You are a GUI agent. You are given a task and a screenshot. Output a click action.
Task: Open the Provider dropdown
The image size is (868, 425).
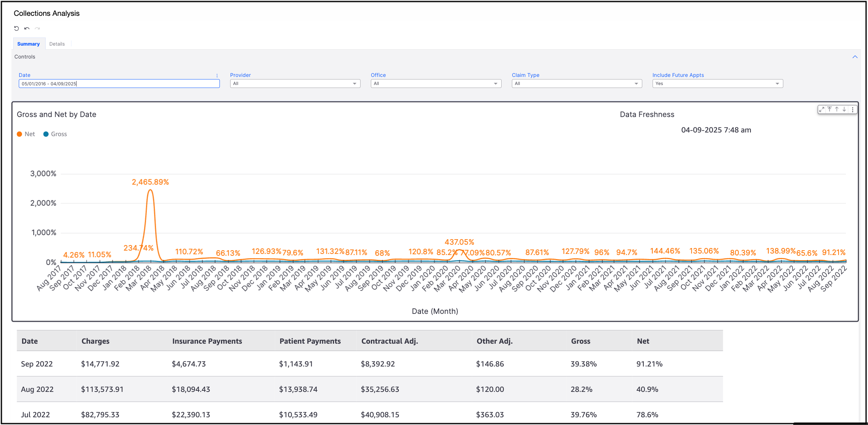[295, 84]
